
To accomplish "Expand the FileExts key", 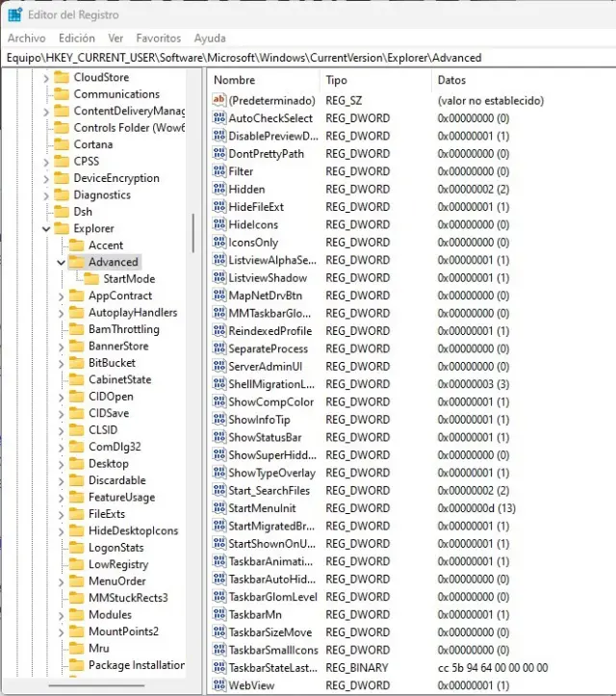I will click(61, 514).
